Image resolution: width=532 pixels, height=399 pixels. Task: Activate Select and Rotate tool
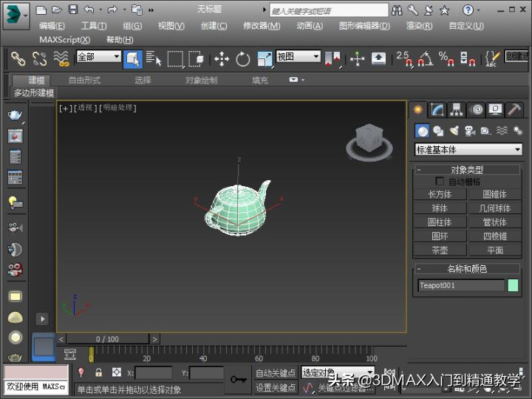243,59
